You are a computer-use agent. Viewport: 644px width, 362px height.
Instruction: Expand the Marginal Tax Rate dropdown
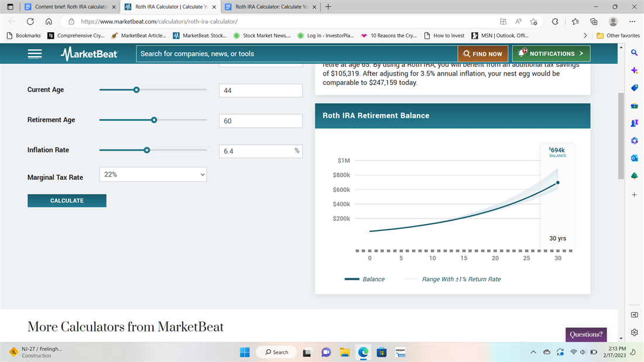tap(153, 175)
